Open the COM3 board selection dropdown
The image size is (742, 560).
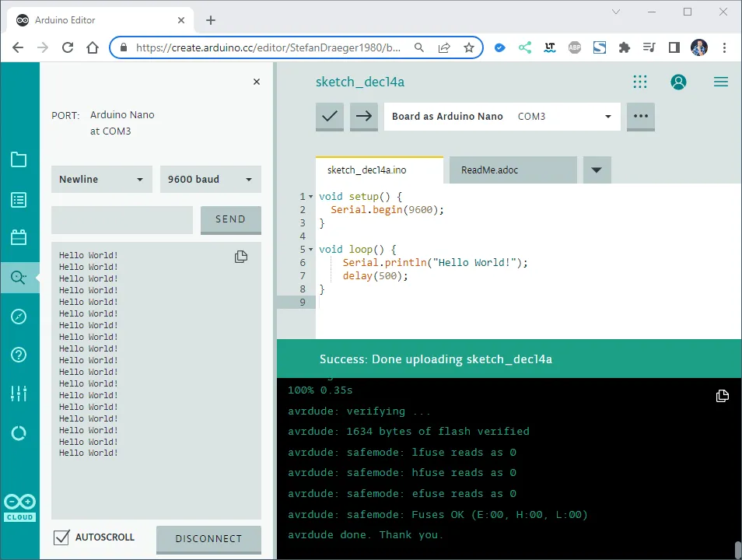pyautogui.click(x=565, y=116)
